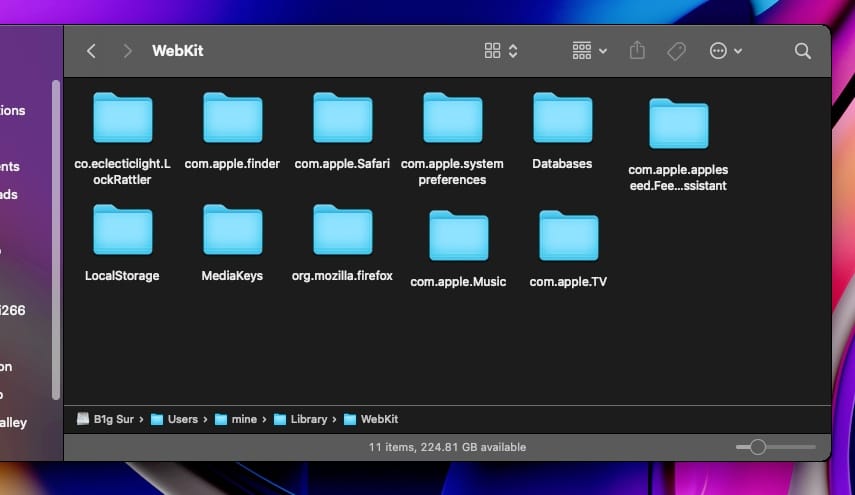The width and height of the screenshot is (855, 495).
Task: Click the back navigation arrow
Action: 91,51
